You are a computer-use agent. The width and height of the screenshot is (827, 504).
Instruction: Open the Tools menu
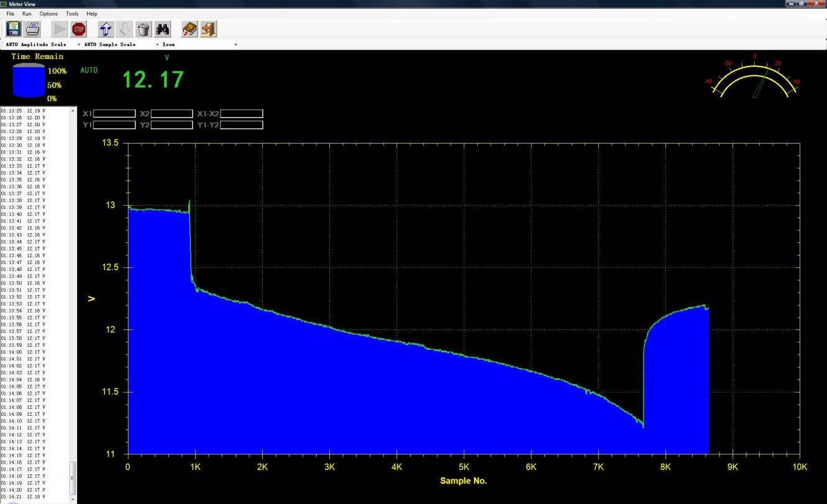click(72, 14)
